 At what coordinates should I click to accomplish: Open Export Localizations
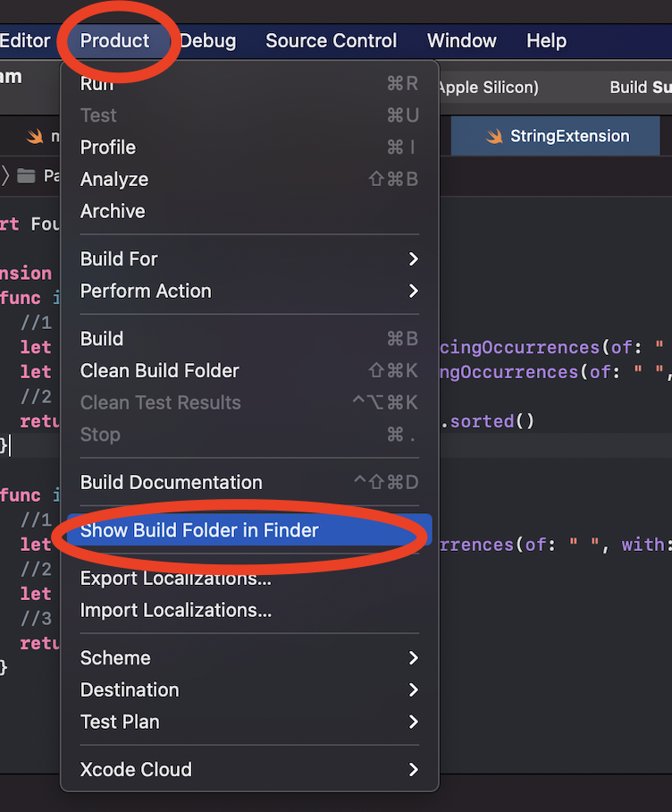(x=176, y=578)
